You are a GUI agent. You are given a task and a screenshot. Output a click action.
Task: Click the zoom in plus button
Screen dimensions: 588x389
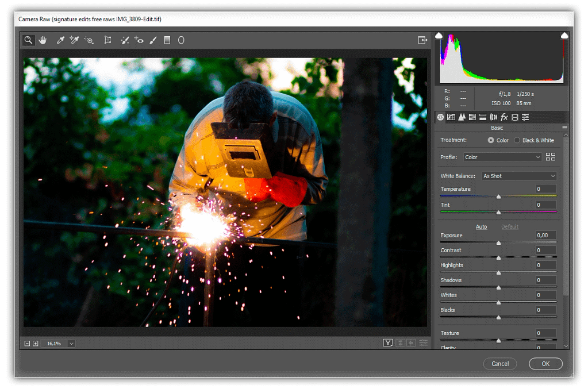(35, 344)
